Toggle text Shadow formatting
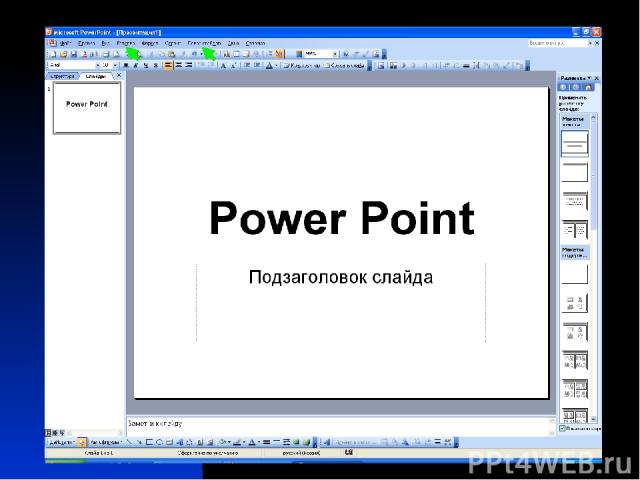 tap(156, 65)
